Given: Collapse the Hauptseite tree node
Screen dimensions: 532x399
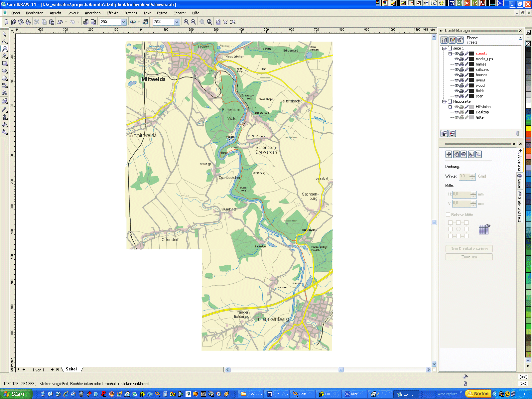Looking at the screenshot, I should click(x=444, y=101).
